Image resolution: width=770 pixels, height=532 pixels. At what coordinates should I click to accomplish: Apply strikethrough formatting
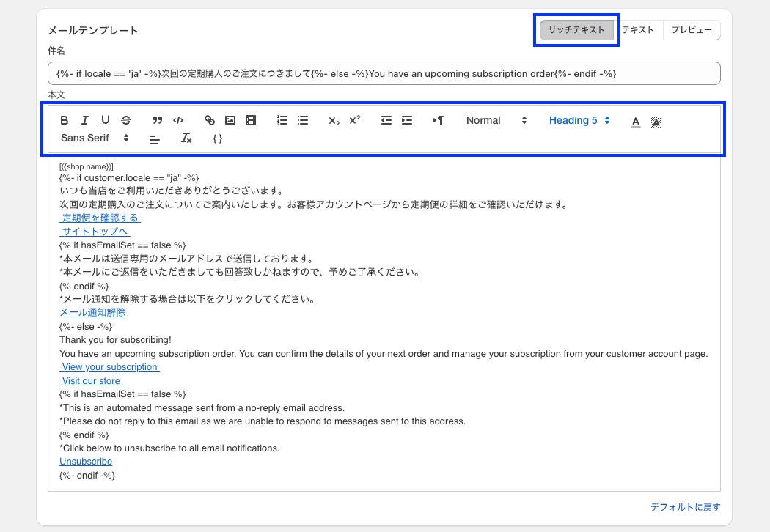126,120
